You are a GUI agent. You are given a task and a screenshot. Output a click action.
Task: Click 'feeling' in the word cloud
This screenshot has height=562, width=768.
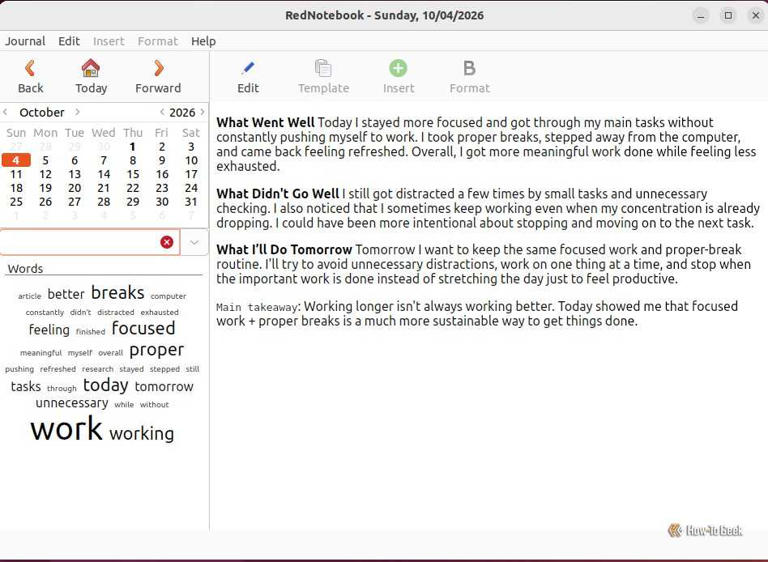(x=49, y=330)
